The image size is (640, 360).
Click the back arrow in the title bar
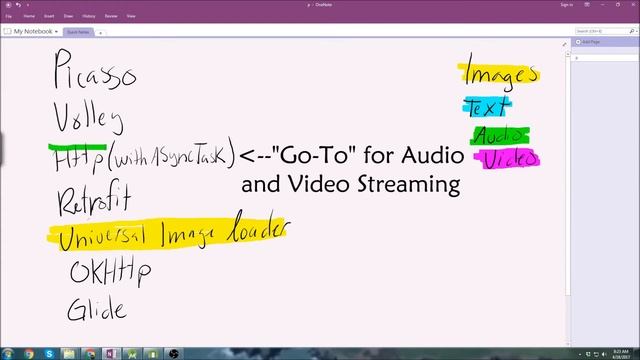(x=8, y=5)
